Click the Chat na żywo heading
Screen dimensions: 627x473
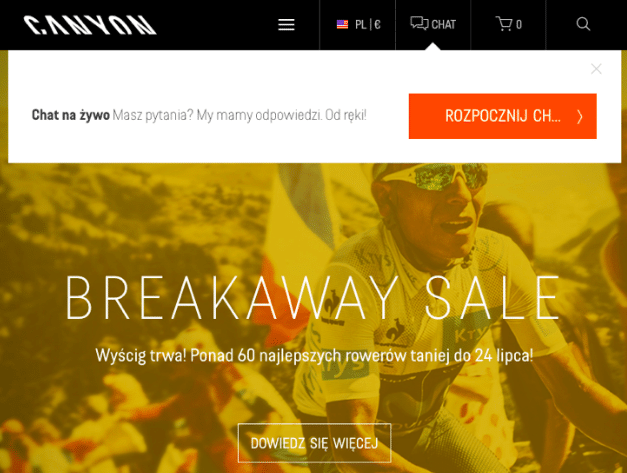click(70, 115)
